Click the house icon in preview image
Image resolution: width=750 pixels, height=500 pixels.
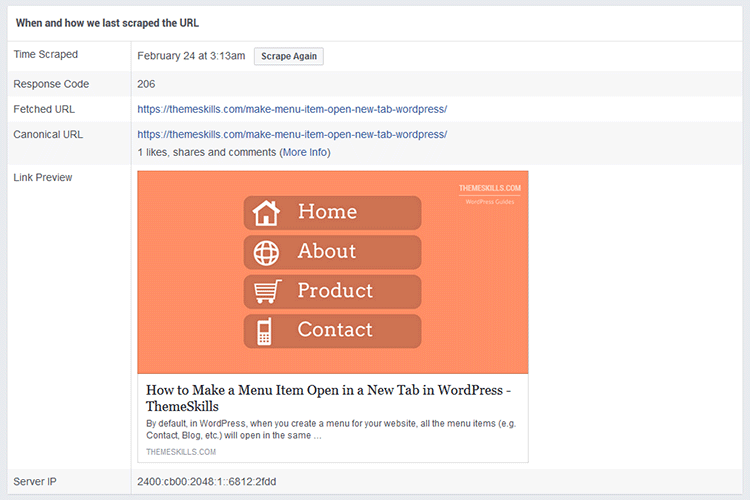point(266,212)
